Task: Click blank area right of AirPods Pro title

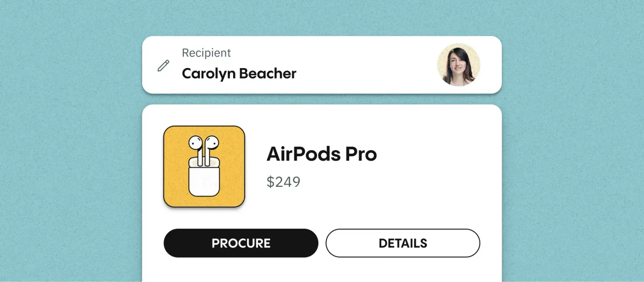Action: pos(435,154)
